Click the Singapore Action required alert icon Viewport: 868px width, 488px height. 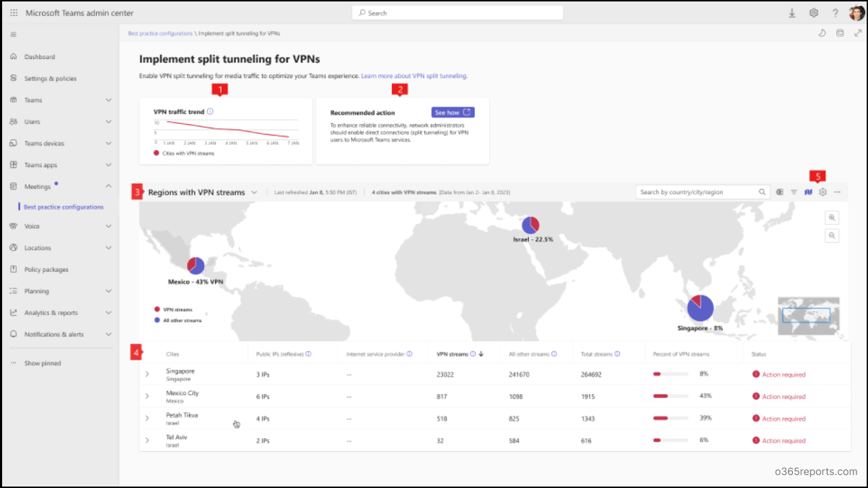pos(756,374)
